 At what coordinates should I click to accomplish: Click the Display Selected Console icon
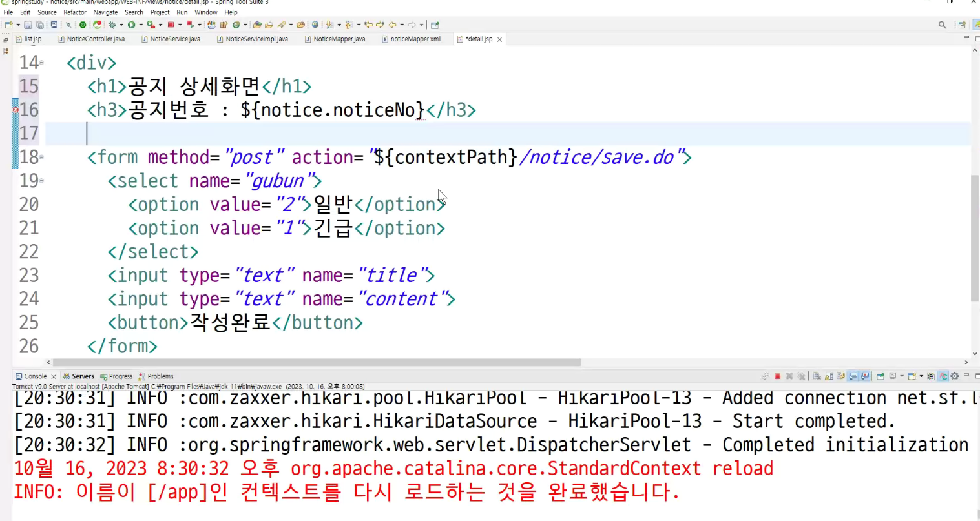(893, 376)
